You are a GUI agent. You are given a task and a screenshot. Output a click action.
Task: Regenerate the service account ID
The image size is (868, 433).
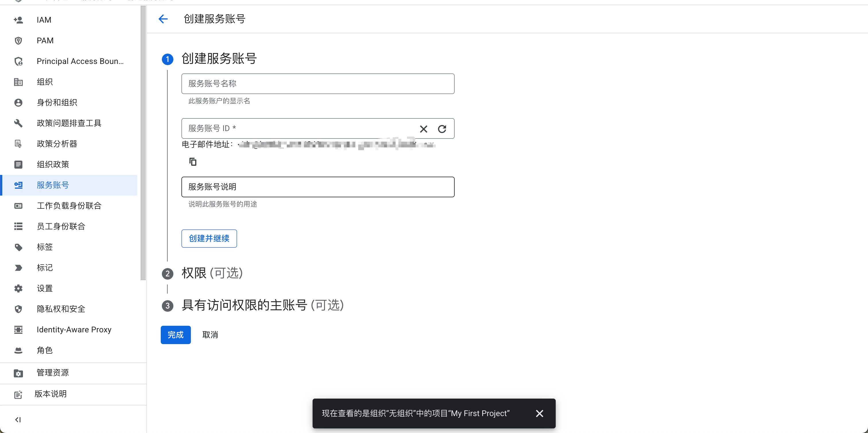442,129
